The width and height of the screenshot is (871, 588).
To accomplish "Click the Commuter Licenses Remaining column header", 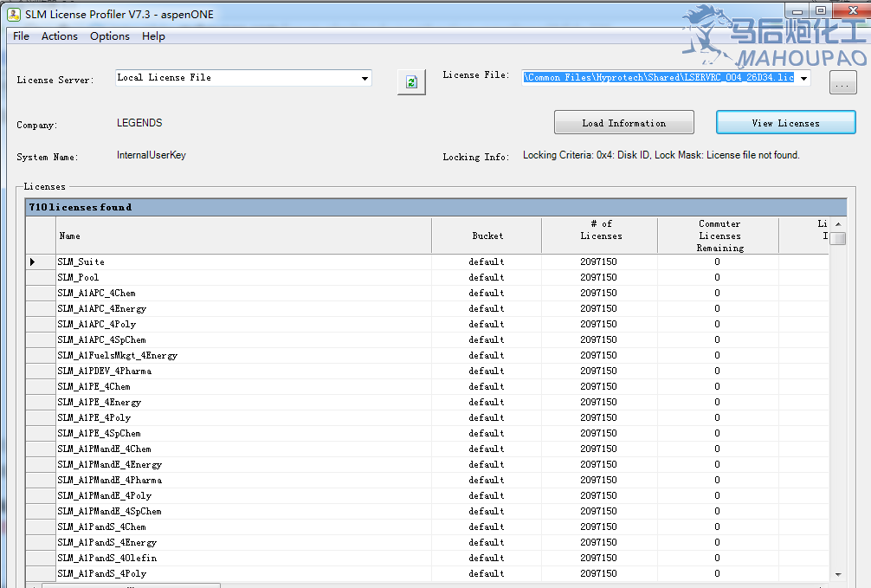I will click(x=719, y=236).
